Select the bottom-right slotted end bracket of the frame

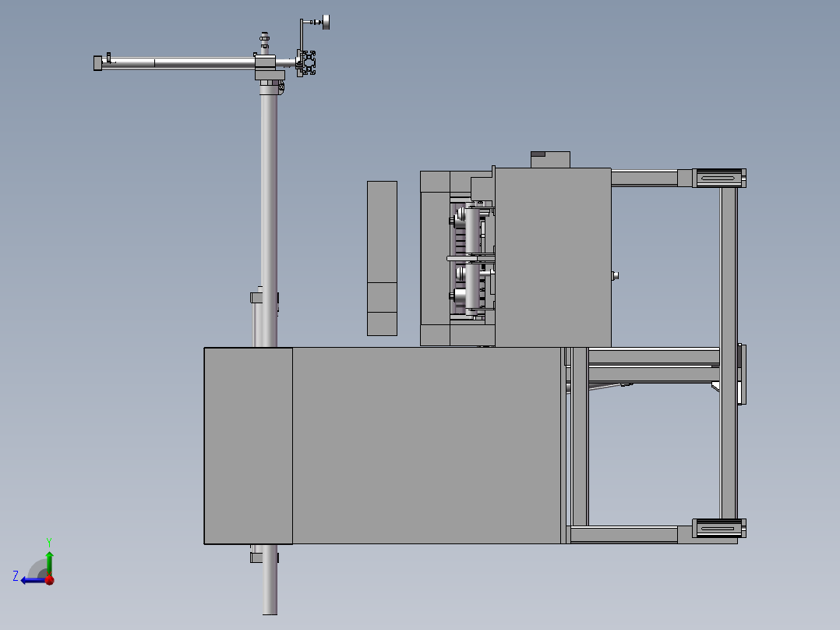(x=718, y=528)
